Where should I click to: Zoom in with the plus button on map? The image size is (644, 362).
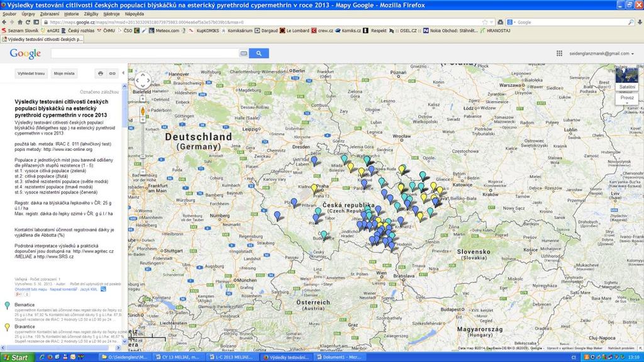tap(143, 120)
